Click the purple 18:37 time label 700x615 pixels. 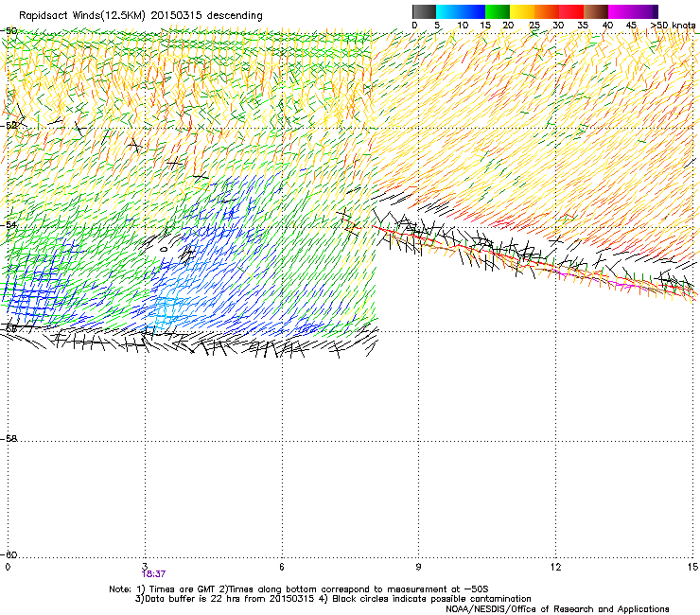click(153, 574)
